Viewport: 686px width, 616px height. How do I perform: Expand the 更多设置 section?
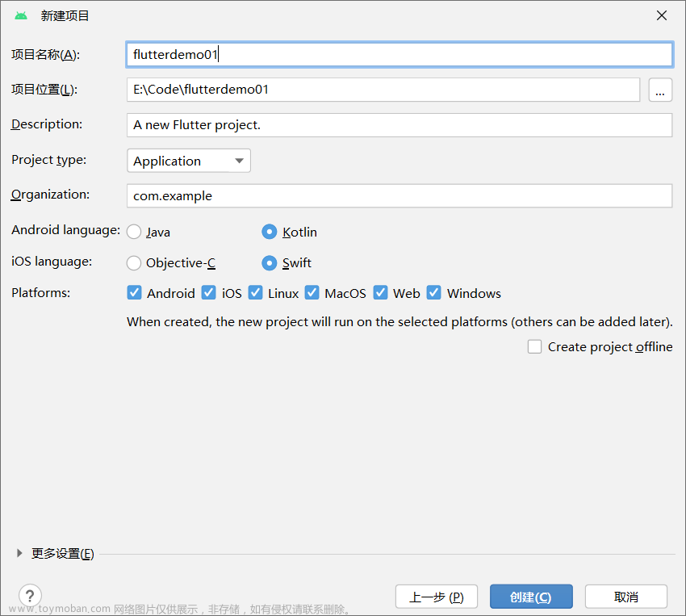(x=19, y=554)
